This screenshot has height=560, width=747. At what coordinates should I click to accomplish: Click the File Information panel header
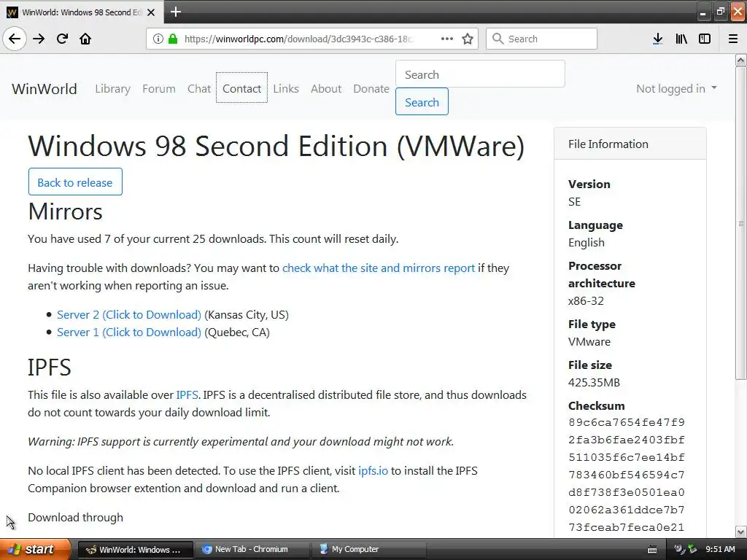(x=630, y=144)
